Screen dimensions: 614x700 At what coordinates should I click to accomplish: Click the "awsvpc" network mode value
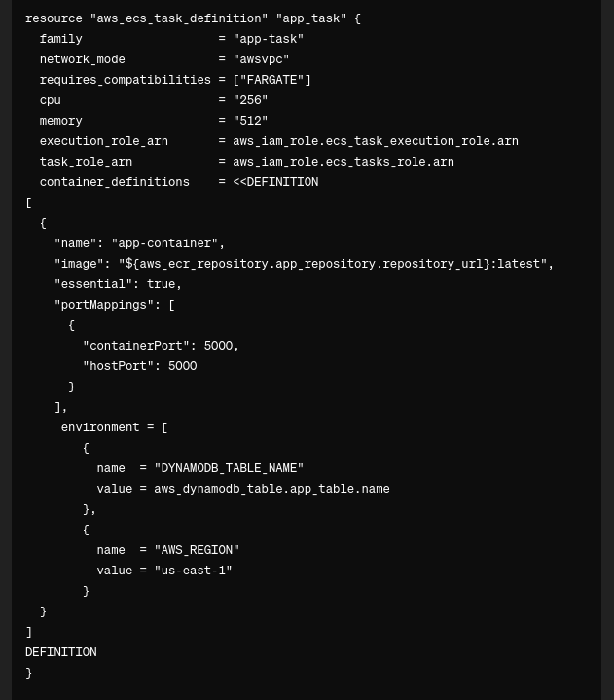(261, 59)
